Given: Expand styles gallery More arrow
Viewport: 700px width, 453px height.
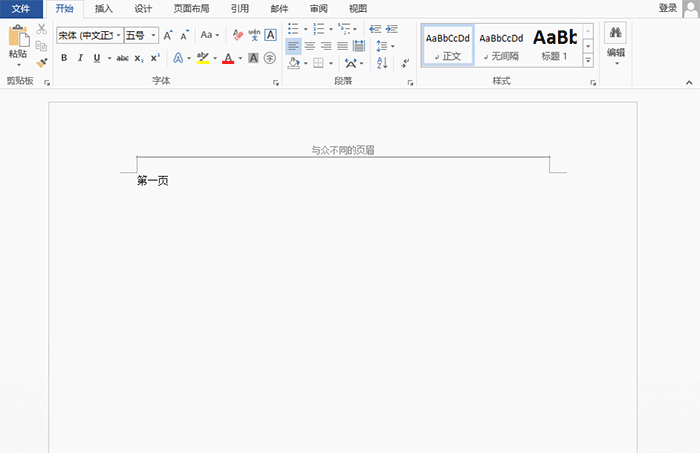Looking at the screenshot, I should [588, 61].
